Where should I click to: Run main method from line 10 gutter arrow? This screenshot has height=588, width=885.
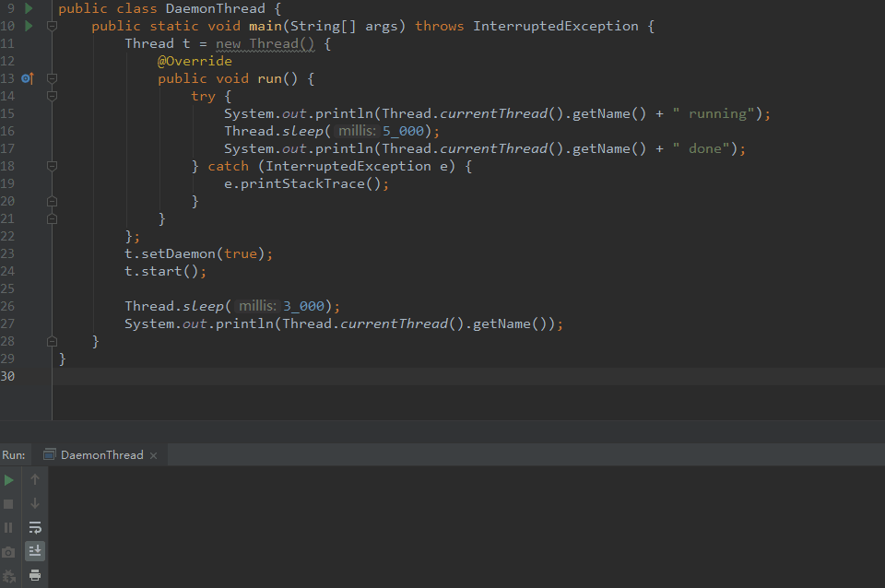pyautogui.click(x=29, y=26)
